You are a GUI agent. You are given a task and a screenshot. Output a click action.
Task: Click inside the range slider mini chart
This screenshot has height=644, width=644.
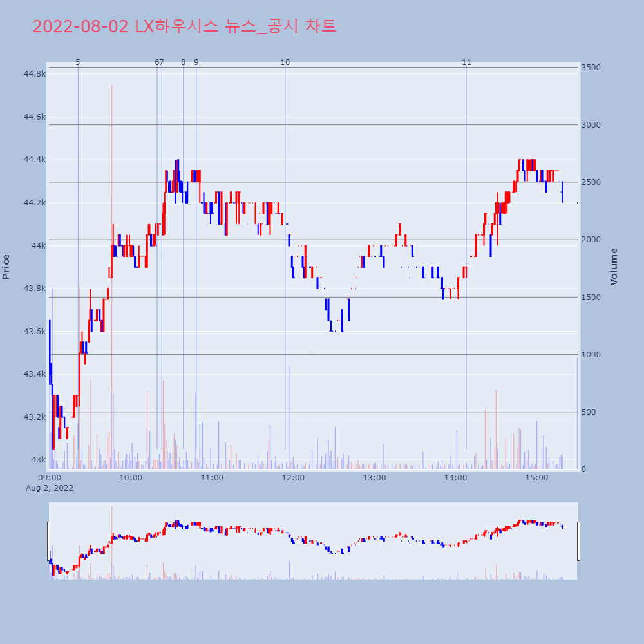(314, 541)
